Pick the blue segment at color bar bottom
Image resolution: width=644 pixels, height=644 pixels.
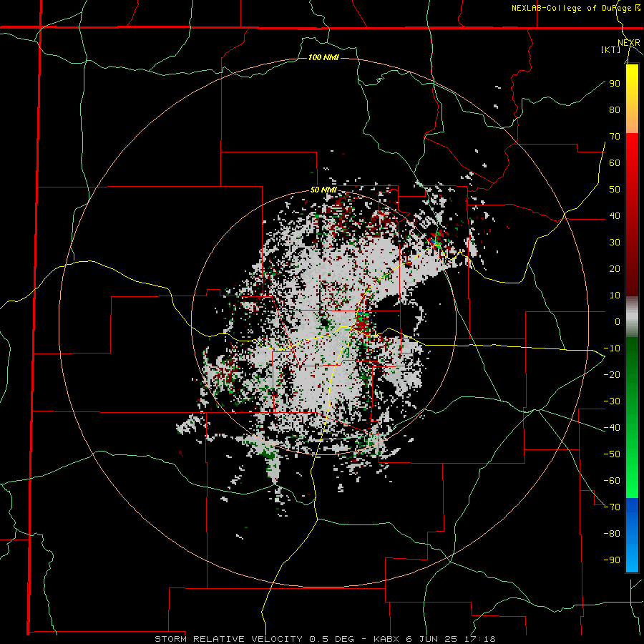632,535
